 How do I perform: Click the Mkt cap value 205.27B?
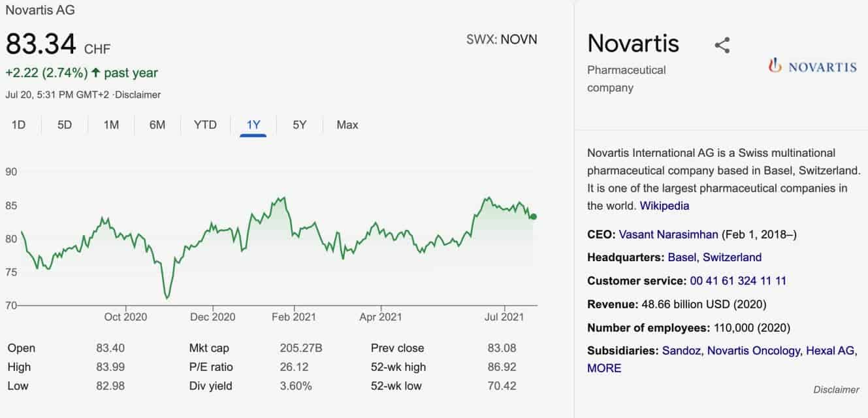(x=302, y=348)
